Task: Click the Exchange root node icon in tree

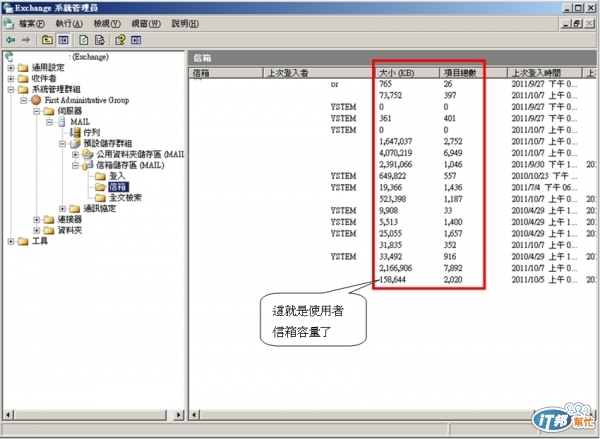Action: (9, 57)
